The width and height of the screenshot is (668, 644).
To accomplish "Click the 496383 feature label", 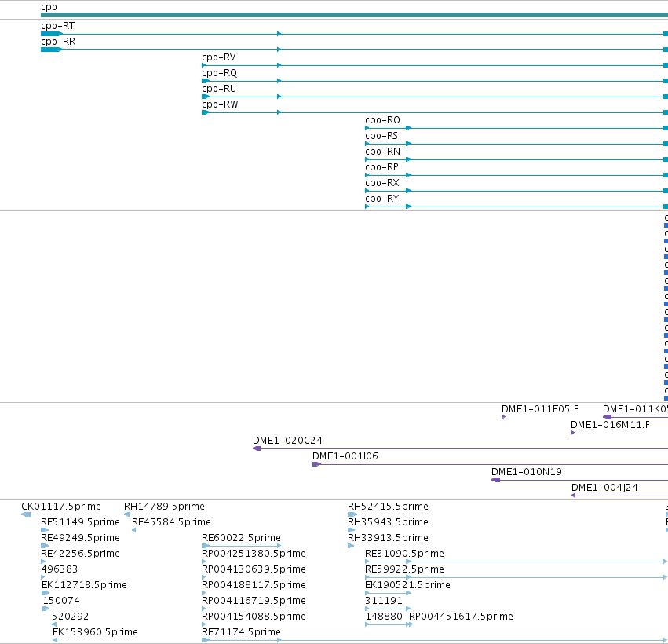I will (x=59, y=569).
